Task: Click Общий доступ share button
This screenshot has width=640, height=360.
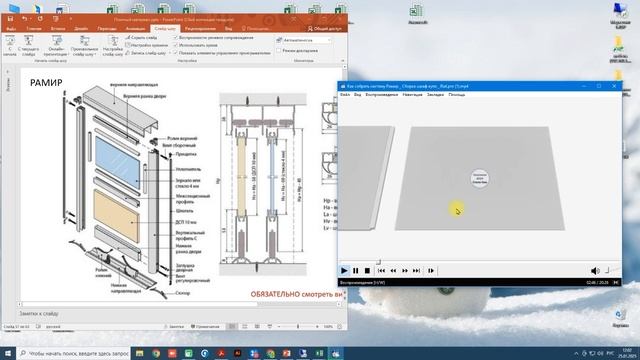Action: click(x=324, y=29)
